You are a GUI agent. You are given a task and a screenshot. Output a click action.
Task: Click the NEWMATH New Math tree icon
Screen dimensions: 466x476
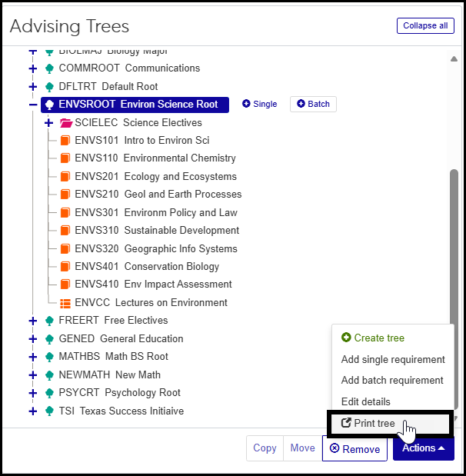49,375
